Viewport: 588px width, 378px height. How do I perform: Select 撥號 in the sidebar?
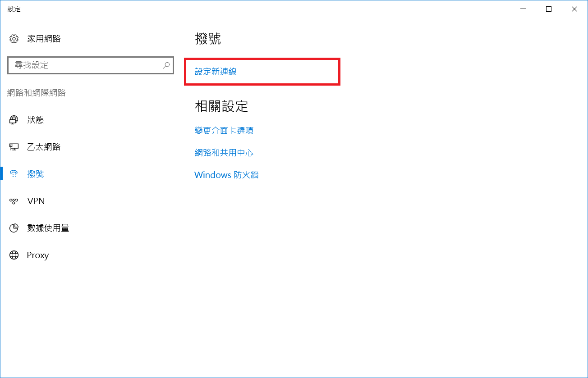(36, 174)
